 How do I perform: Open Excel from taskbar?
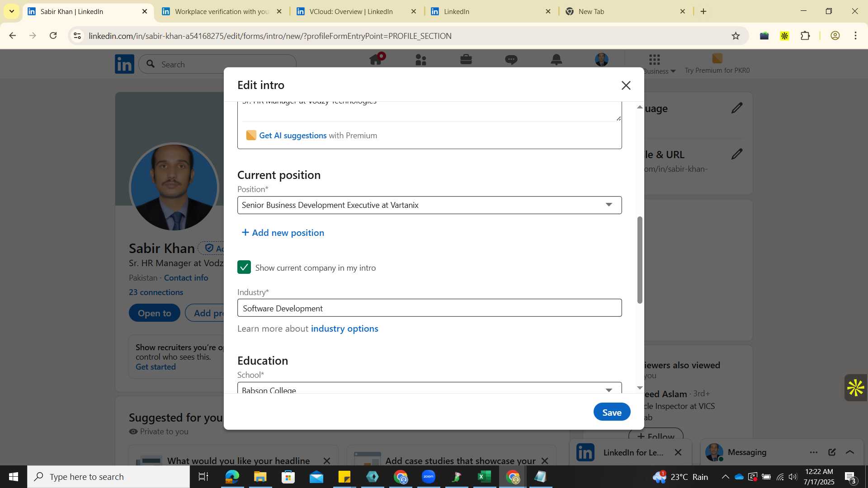click(485, 477)
